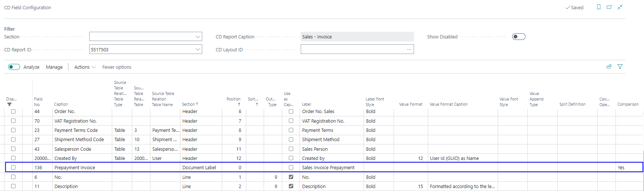Image resolution: width=644 pixels, height=191 pixels.
Task: Open the Section filter dropdown
Action: [198, 37]
